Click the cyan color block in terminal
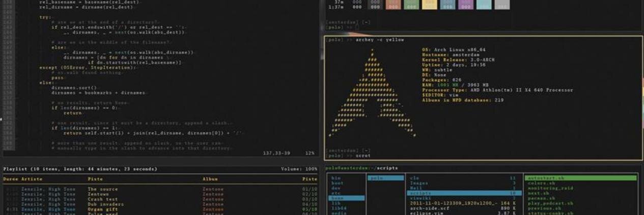 pyautogui.click(x=484, y=5)
